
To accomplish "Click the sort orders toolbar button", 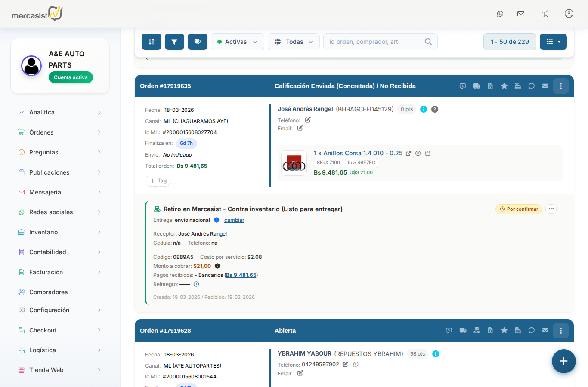I will pyautogui.click(x=152, y=42).
